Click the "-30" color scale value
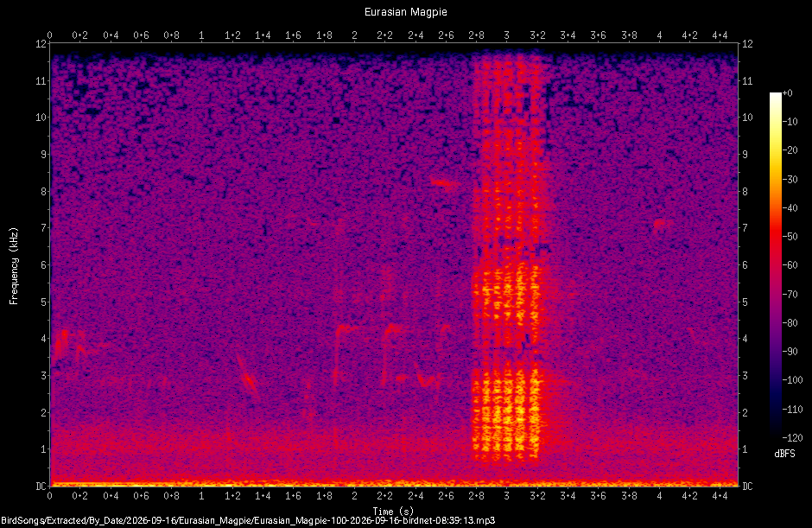This screenshot has height=528, width=812. click(x=790, y=179)
